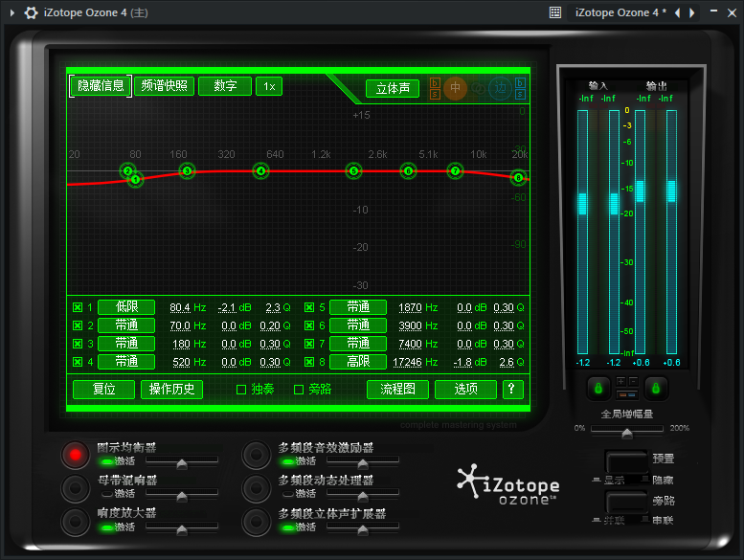Open band 2 带通 filter type dropdown
This screenshot has height=560, width=744.
(126, 325)
